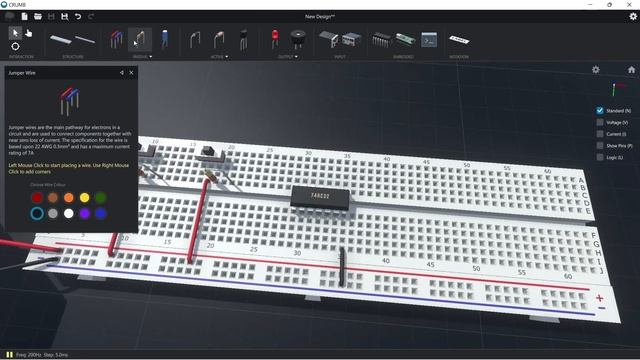The height and width of the screenshot is (360, 640).
Task: Open an existing design folder
Action: pos(38,16)
